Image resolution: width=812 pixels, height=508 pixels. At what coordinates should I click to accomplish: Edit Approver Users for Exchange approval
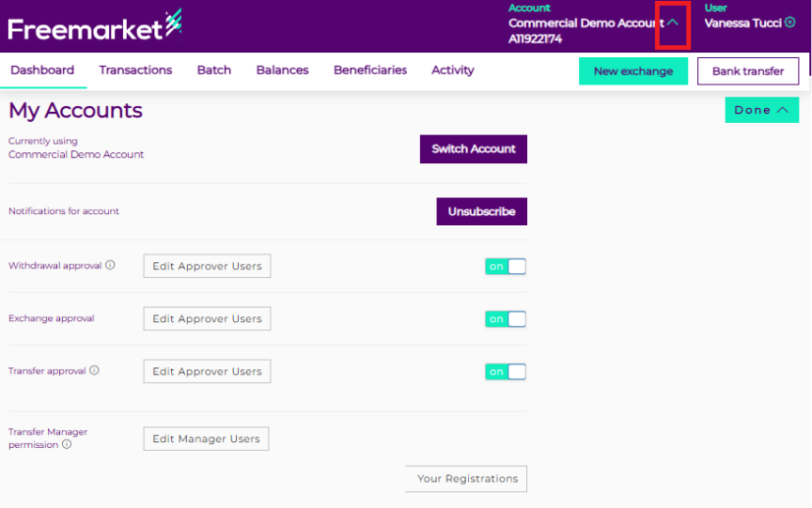(x=207, y=319)
